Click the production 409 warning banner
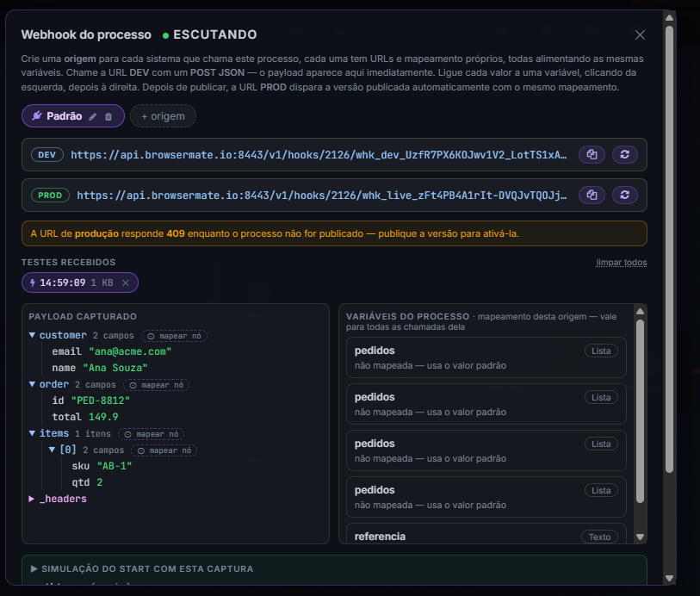The height and width of the screenshot is (596, 700). point(334,233)
